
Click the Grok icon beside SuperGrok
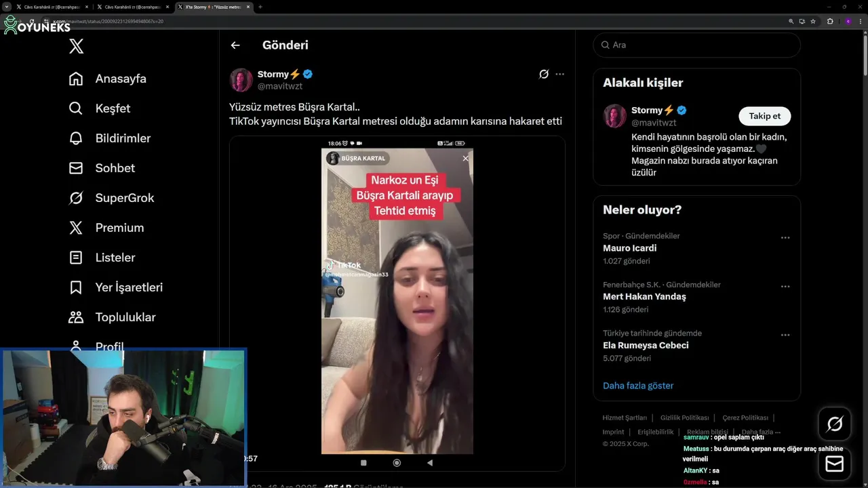point(76,198)
